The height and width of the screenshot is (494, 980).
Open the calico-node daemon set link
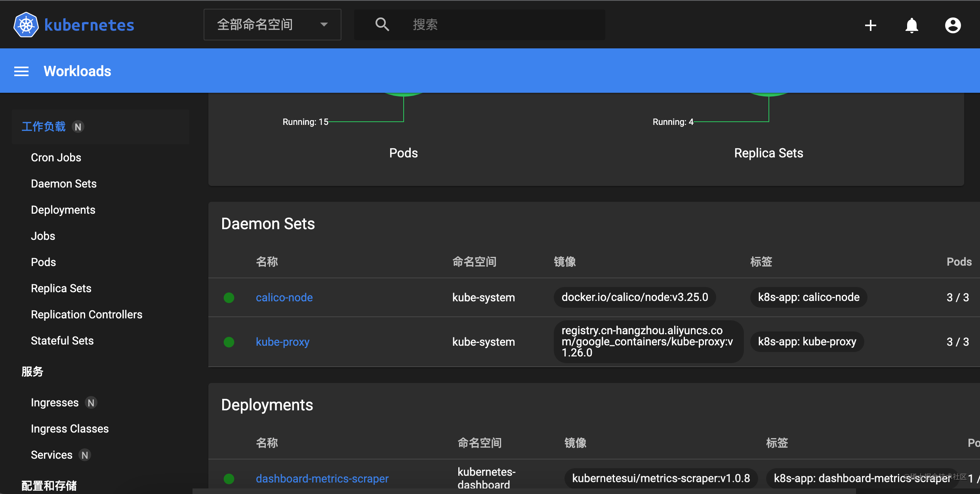click(x=284, y=297)
